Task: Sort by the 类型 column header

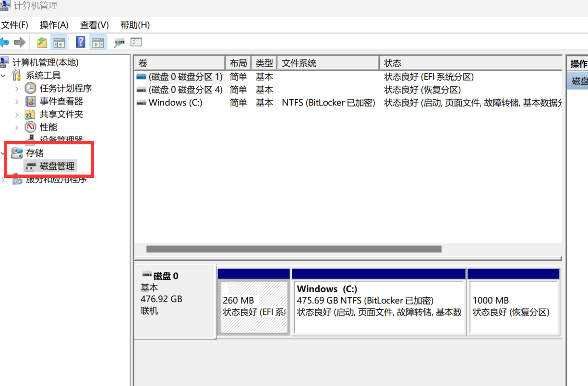Action: 264,63
